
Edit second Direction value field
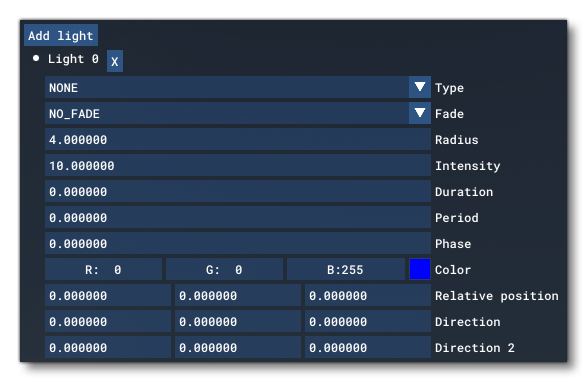click(x=238, y=321)
